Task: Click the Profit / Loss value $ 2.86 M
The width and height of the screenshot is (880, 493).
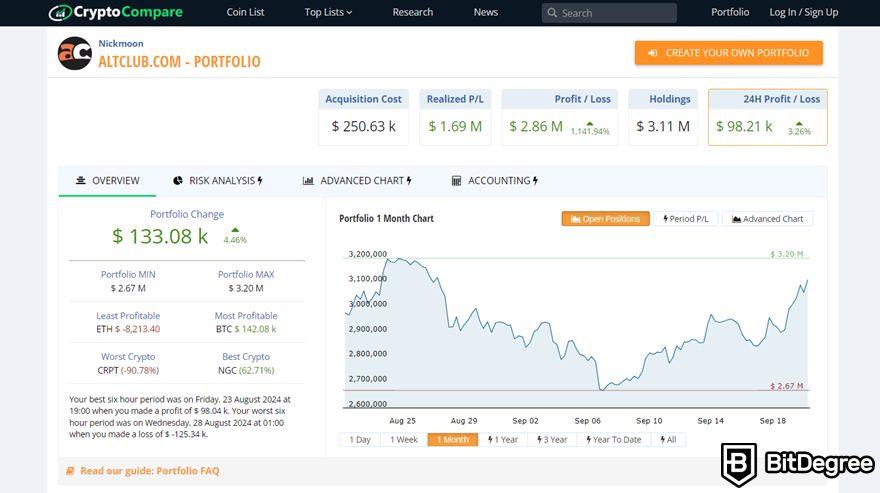Action: [x=536, y=126]
